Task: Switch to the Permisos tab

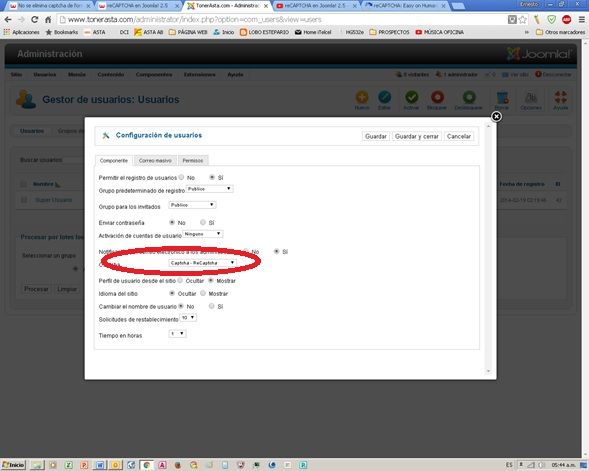Action: (x=193, y=160)
